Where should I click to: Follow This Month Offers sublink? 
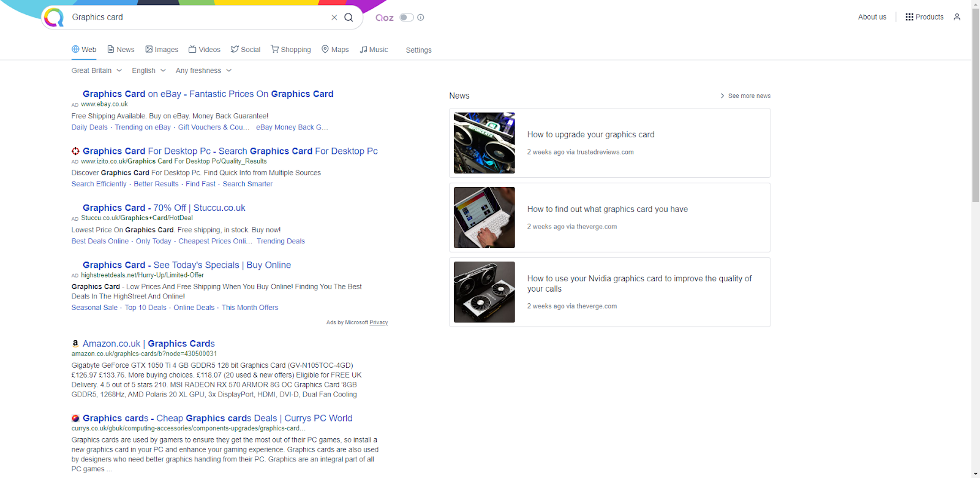tap(250, 308)
